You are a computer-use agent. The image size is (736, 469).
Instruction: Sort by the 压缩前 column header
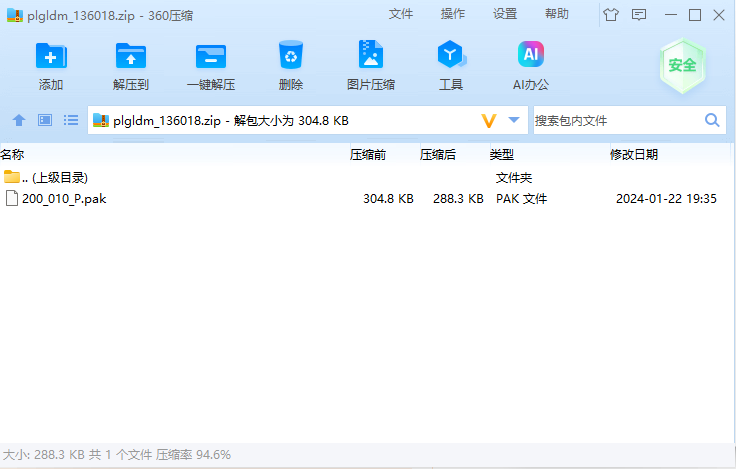(x=368, y=154)
